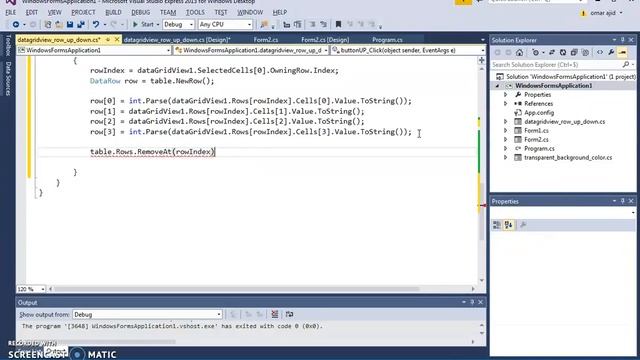Open the EDIT menu
Viewport: 640px width, 360px height.
pyautogui.click(x=31, y=13)
